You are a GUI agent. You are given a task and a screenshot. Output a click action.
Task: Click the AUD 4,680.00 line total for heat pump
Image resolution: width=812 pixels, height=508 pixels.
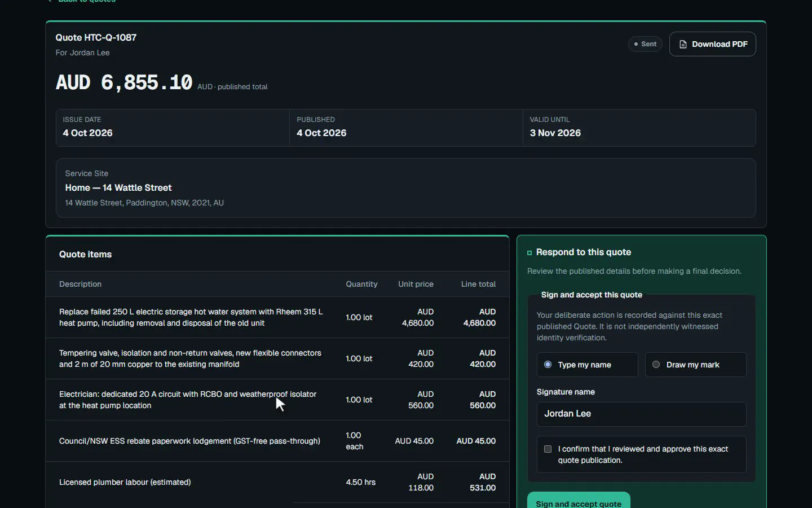pyautogui.click(x=479, y=317)
